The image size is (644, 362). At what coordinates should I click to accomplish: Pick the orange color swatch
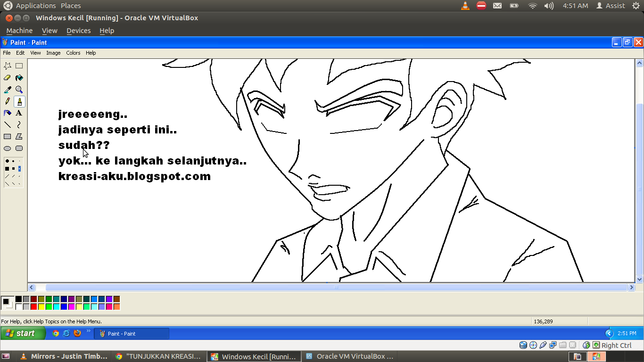pos(116,307)
